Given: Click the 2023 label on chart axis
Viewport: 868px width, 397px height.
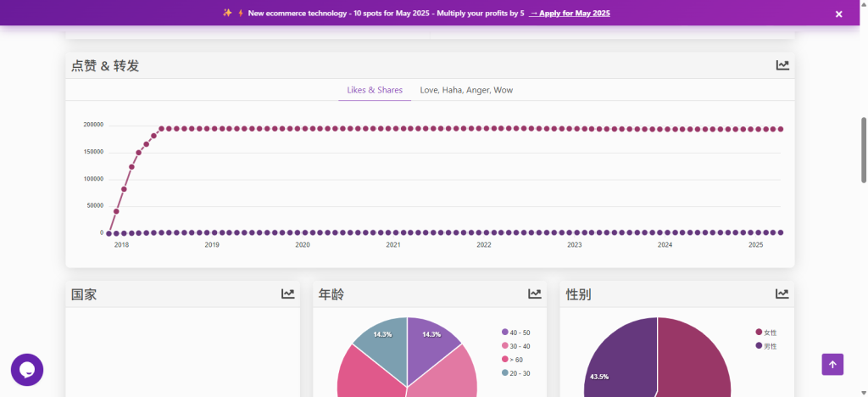Looking at the screenshot, I should pos(575,245).
